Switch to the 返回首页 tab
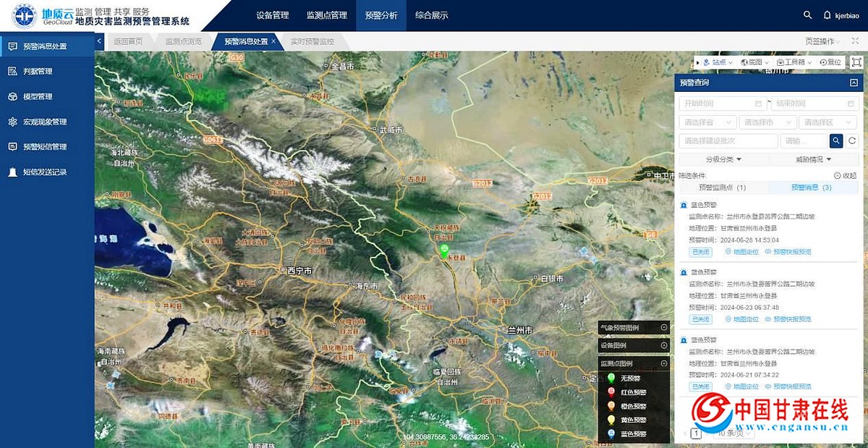Screen dimensions: 868x448 128,41
